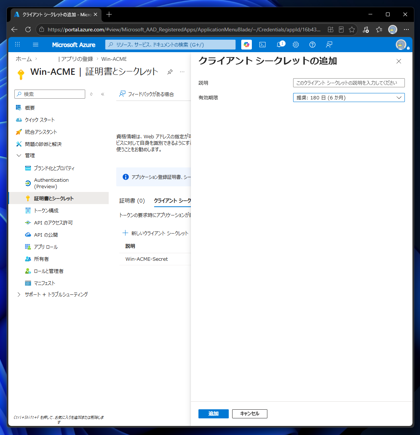This screenshot has height=435, width=420.
Task: Add page to favorites star icon
Action: pos(352,30)
